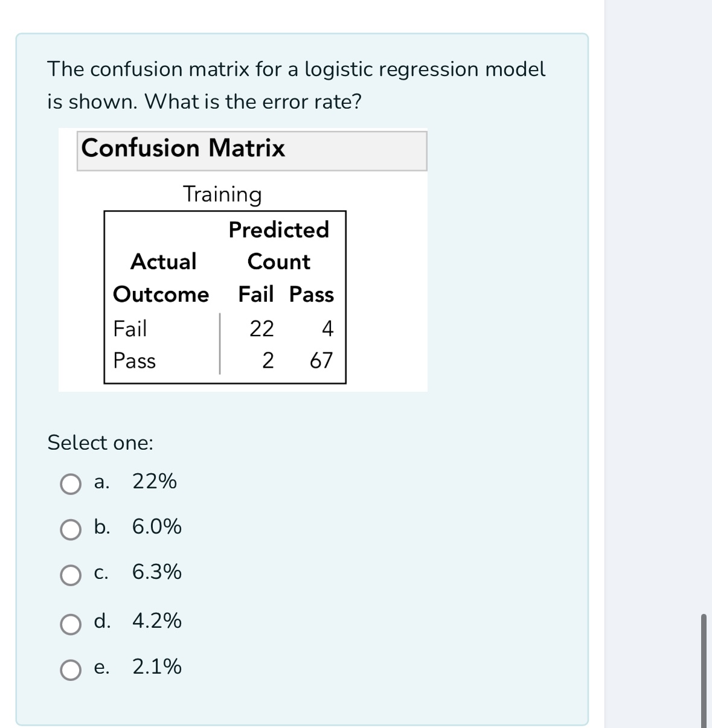712x728 pixels.
Task: Click the Confusion Matrix title header
Action: coord(183,148)
